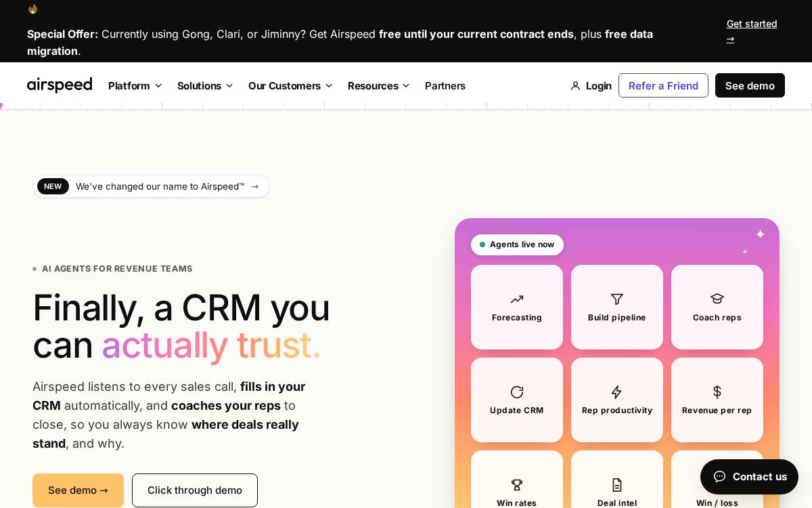Expand the Solutions menu chevron
The height and width of the screenshot is (508, 812).
click(229, 86)
